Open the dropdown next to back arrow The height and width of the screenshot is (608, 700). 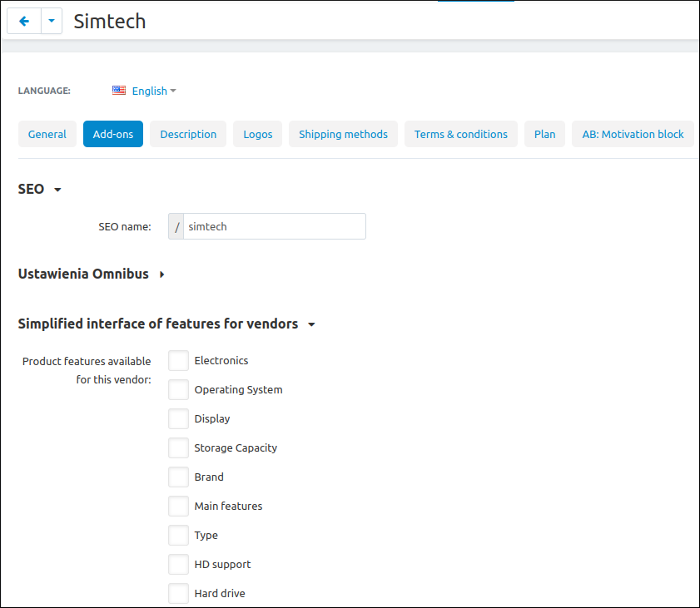pos(52,22)
